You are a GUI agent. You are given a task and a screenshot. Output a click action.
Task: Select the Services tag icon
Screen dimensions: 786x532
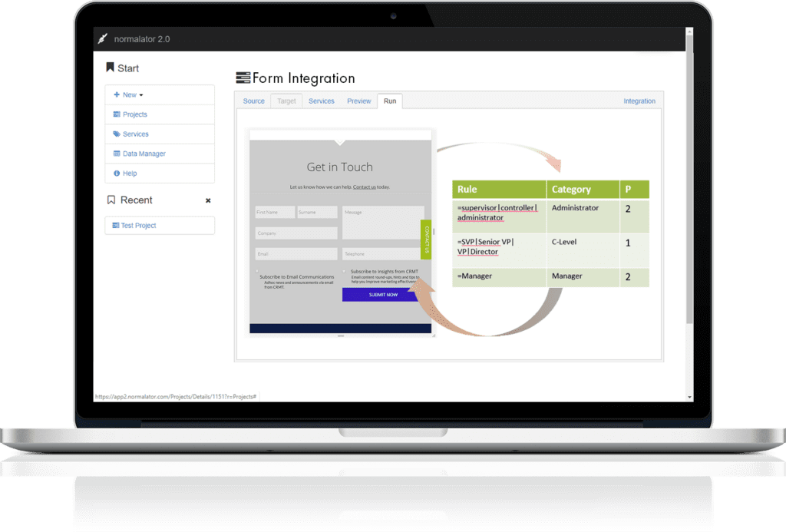(x=117, y=133)
